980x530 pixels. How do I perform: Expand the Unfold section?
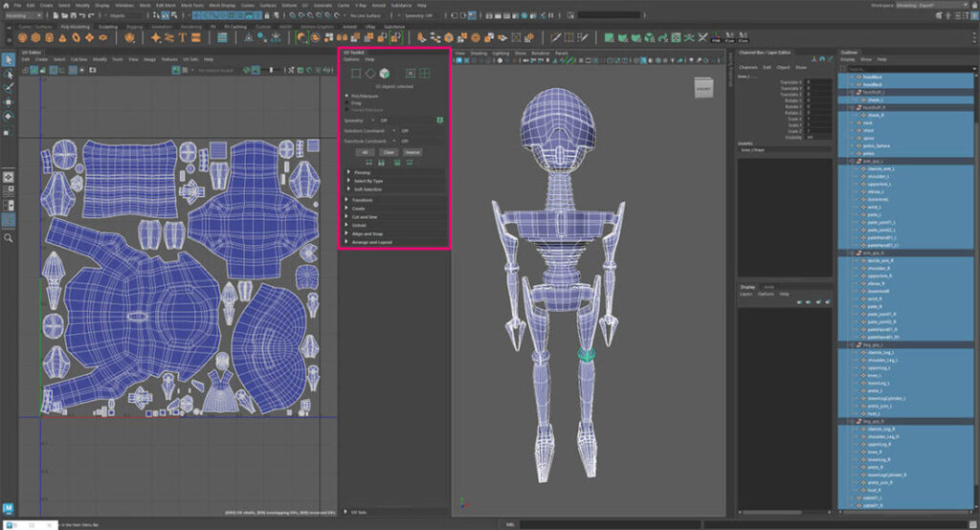[396, 225]
